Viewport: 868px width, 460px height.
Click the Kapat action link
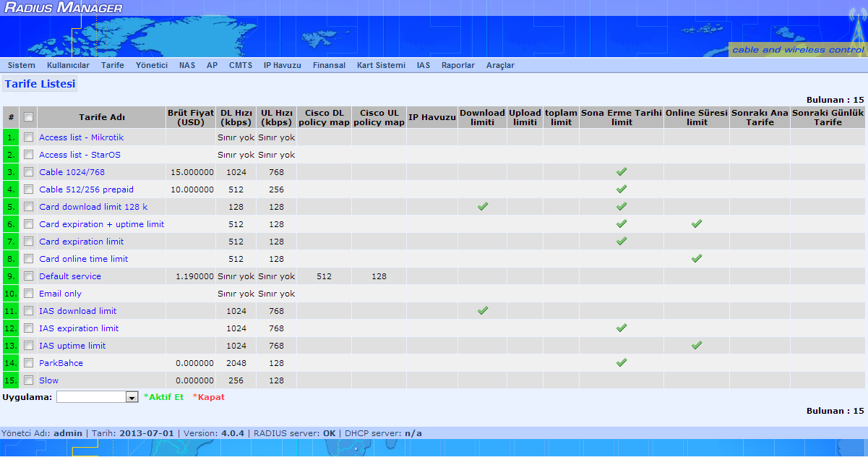[209, 396]
